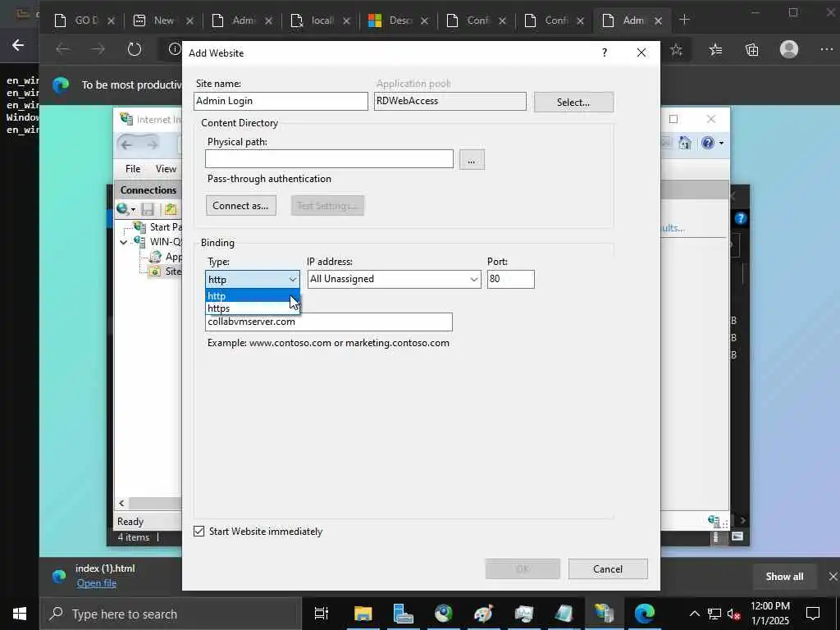The width and height of the screenshot is (840, 630).
Task: Open Microsoft Edge from taskbar
Action: click(x=645, y=614)
